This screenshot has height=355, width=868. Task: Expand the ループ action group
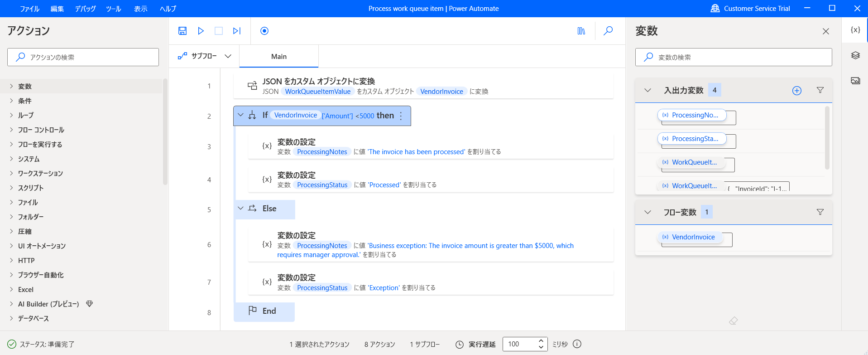coord(11,115)
